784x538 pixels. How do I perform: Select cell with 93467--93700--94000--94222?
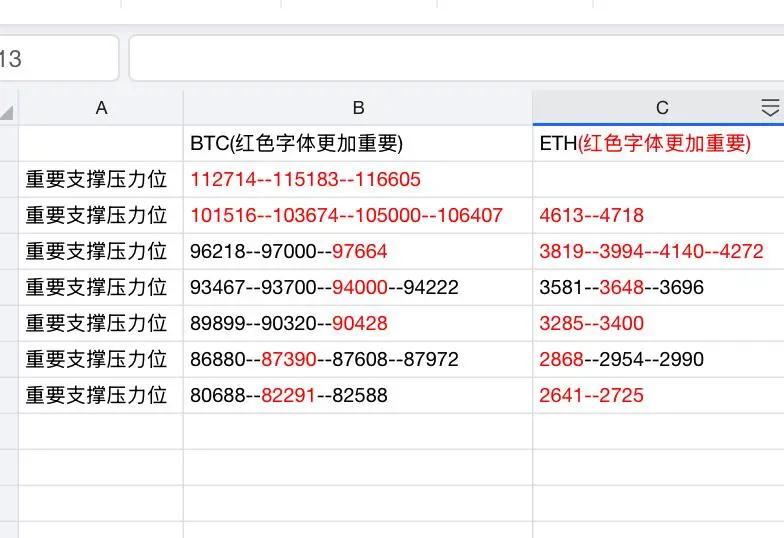click(x=358, y=288)
